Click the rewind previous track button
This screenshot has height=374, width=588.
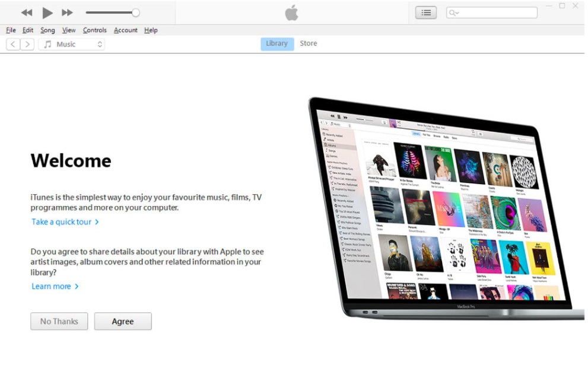[27, 12]
